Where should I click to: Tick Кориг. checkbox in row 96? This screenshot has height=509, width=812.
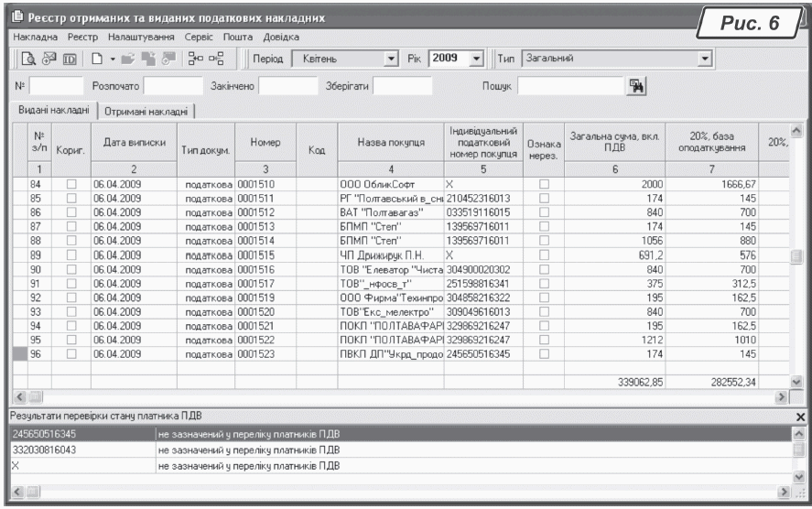71,353
